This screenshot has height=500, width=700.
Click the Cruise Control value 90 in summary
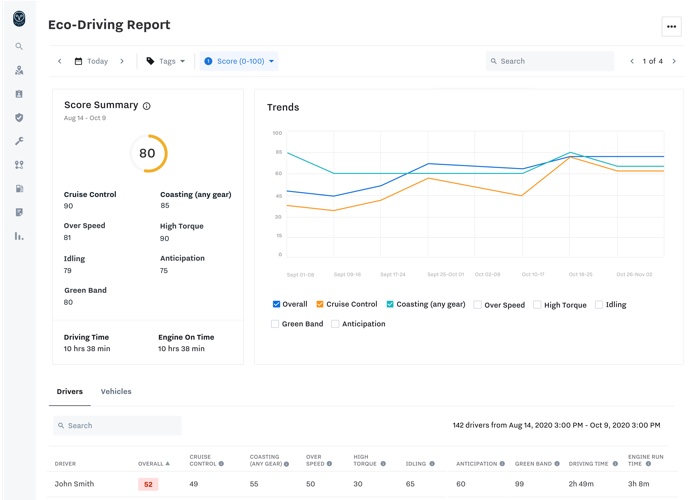(68, 206)
